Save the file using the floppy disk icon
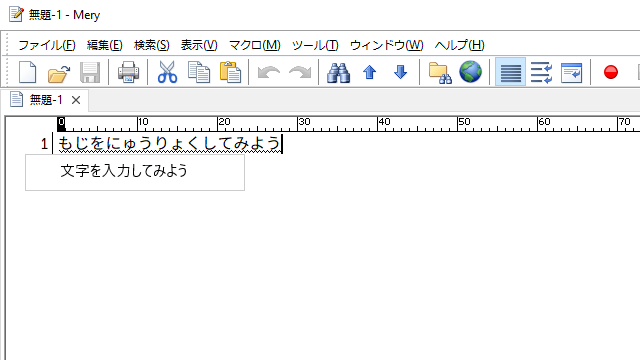This screenshot has height=360, width=640. 90,72
